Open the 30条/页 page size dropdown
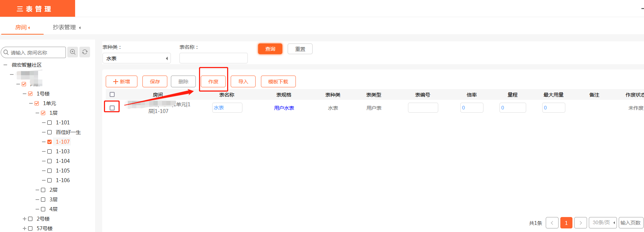Viewport: 644px width, 232px height. (602, 223)
